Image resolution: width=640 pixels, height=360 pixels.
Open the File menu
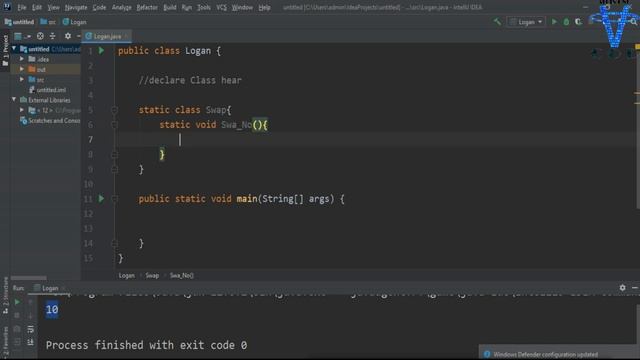pyautogui.click(x=22, y=7)
